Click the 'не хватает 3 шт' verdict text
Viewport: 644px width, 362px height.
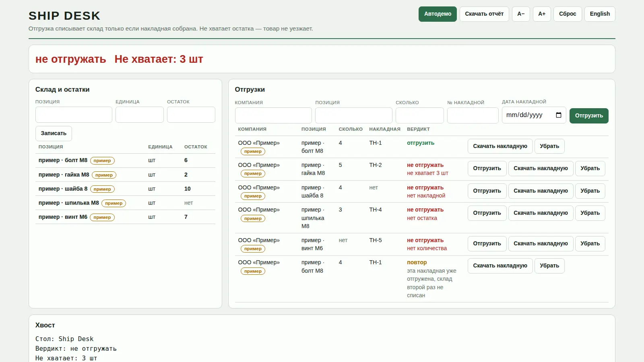427,173
